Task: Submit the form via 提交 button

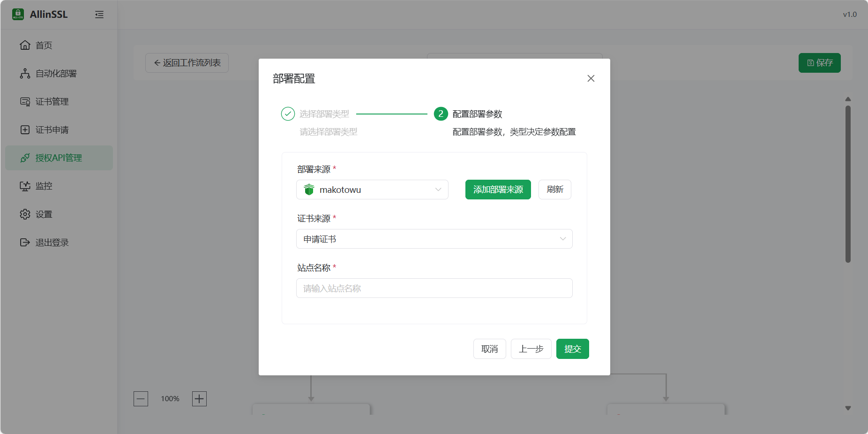Action: [x=572, y=349]
